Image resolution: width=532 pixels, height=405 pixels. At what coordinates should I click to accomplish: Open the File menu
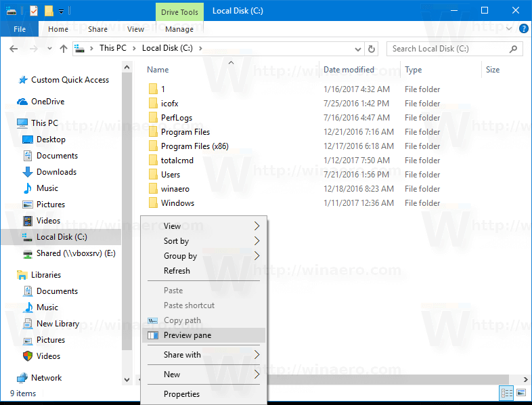(x=20, y=29)
